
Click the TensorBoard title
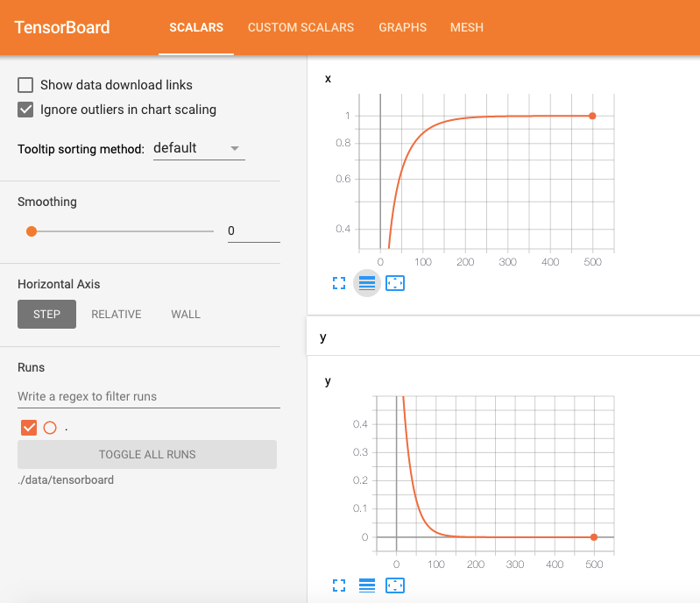coord(62,28)
